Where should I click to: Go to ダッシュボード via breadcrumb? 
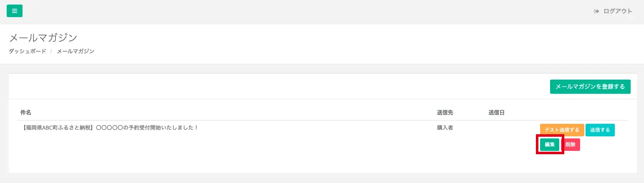[x=28, y=51]
